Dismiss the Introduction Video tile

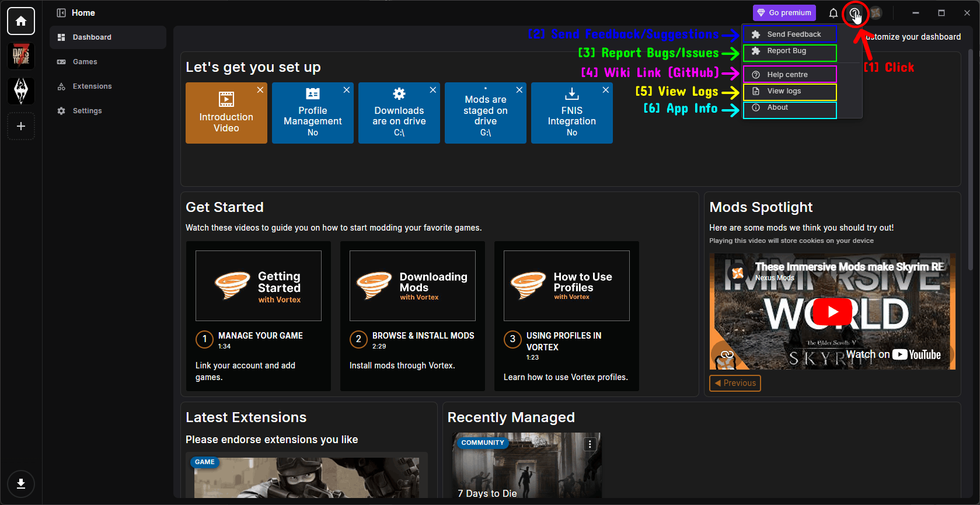pyautogui.click(x=260, y=90)
